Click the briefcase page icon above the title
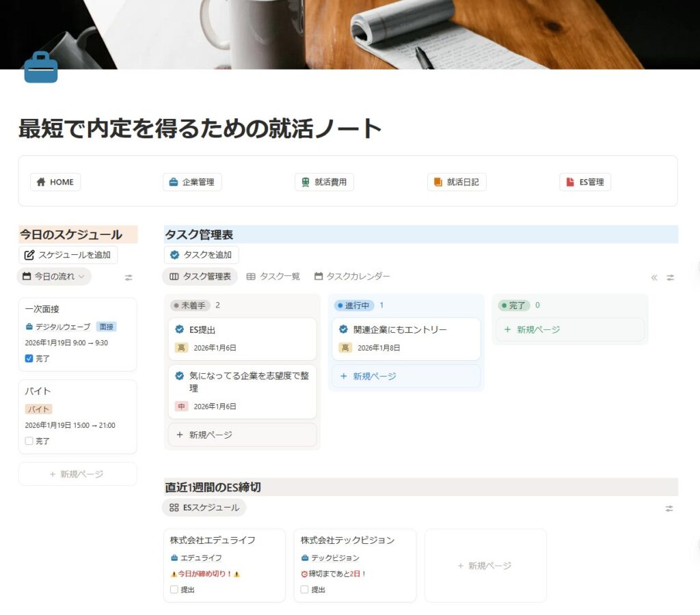This screenshot has height=615, width=700. coord(41,68)
